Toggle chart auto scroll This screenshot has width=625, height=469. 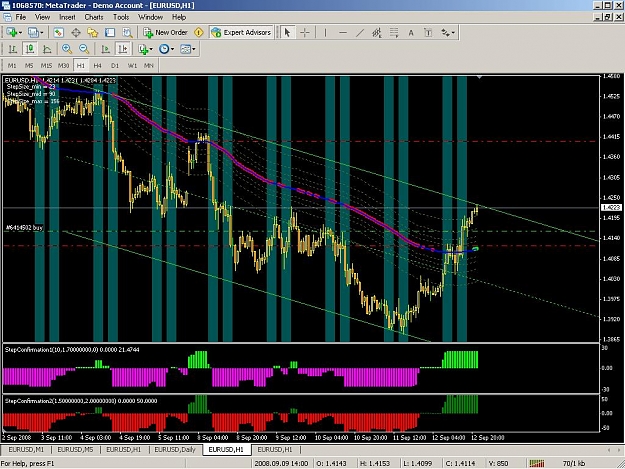[x=106, y=49]
